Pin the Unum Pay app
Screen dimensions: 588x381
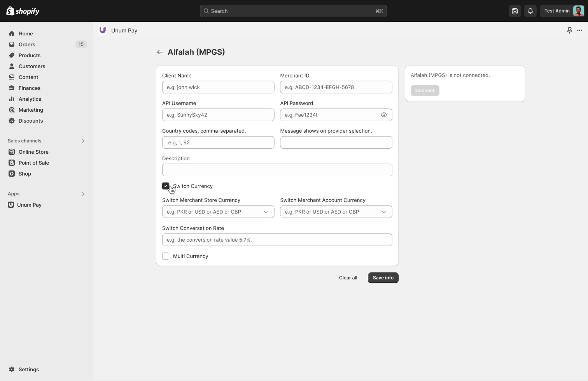(x=569, y=30)
